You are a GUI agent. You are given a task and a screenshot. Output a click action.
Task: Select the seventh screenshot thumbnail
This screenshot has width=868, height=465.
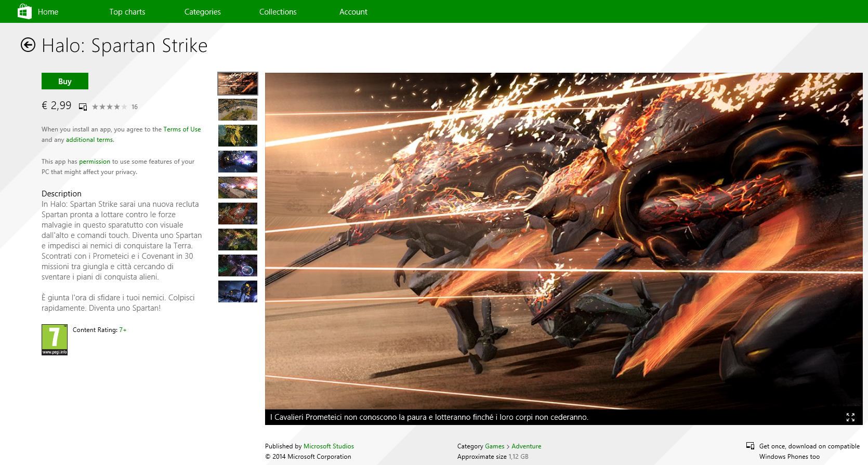(238, 240)
